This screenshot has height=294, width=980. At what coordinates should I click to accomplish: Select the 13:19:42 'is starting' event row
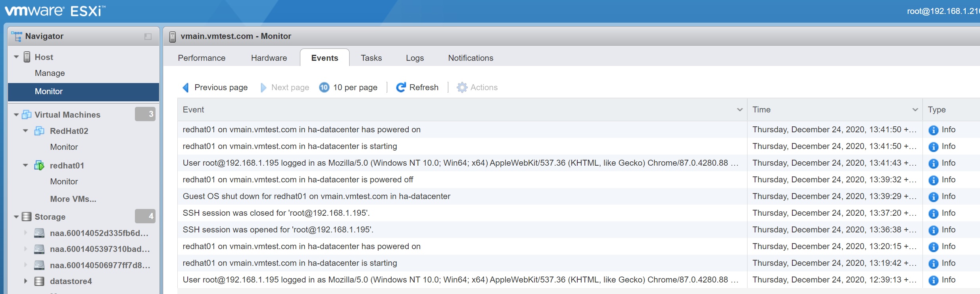(x=578, y=263)
